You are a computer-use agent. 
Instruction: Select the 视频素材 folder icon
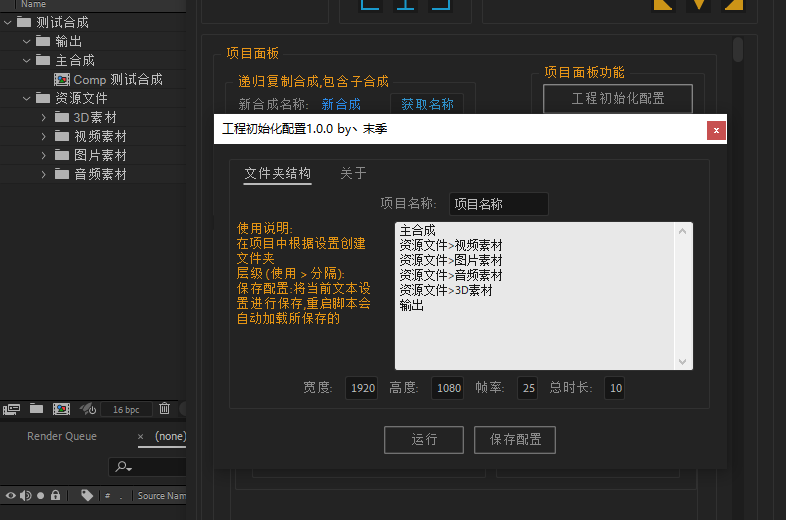point(63,136)
